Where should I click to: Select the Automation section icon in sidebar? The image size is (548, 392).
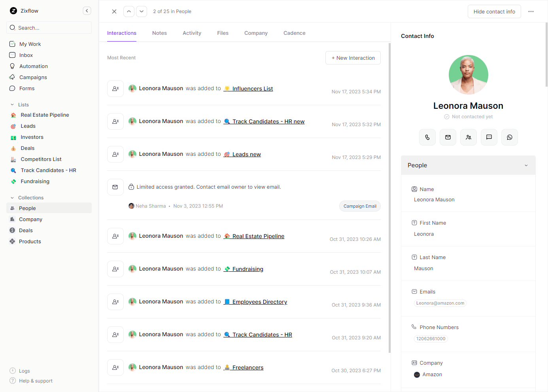tap(12, 66)
